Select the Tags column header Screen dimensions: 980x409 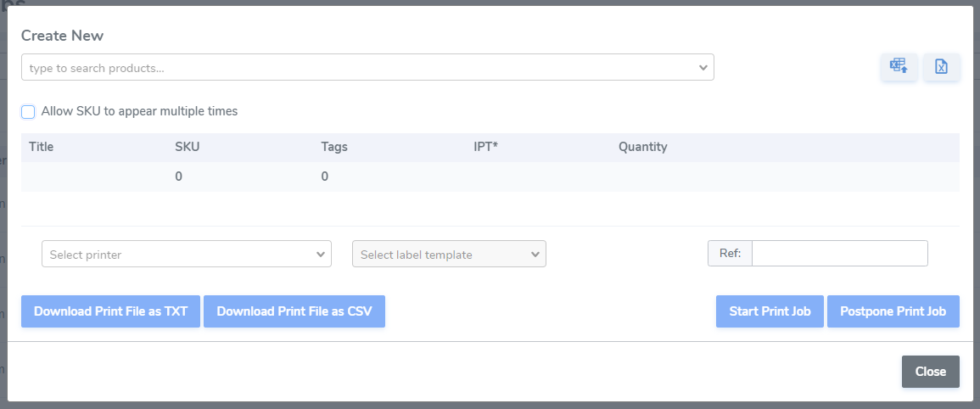334,147
